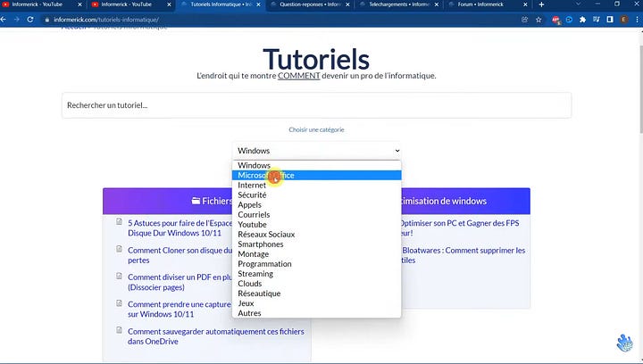
Task: Open the 5 Astuces Espace Disque Dur tutorial
Action: 180,228
